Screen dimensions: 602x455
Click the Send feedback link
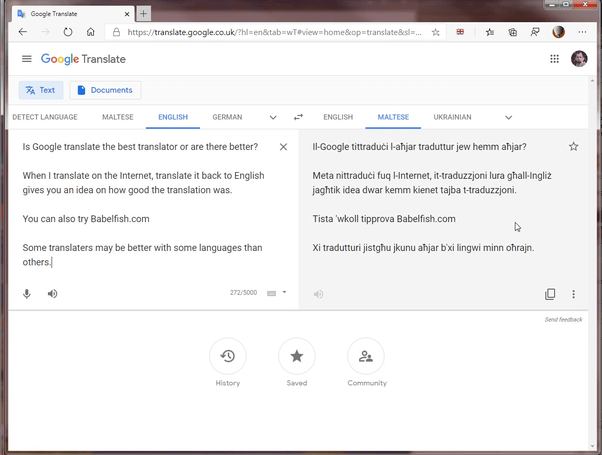coord(563,319)
